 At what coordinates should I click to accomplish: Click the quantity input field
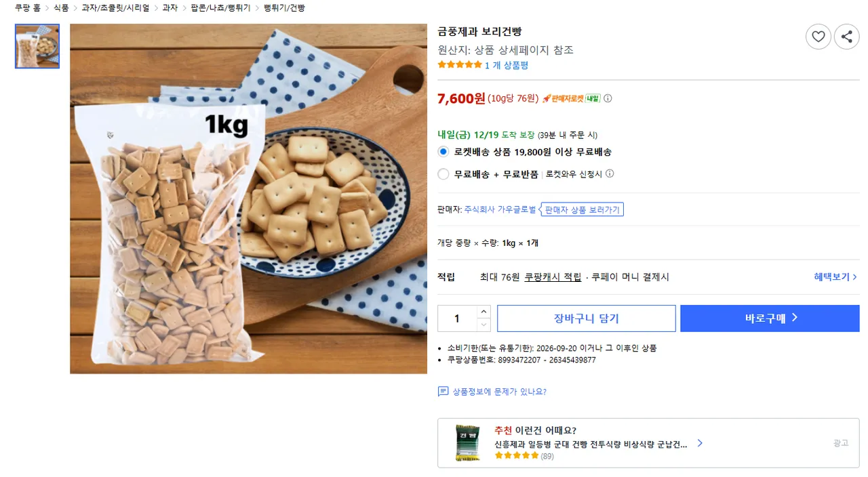click(x=457, y=318)
